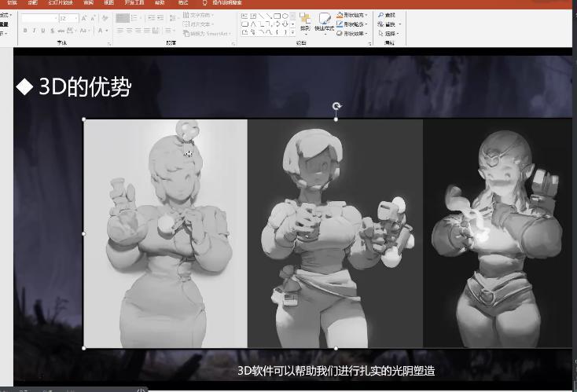Toggle text shadow S button
This screenshot has height=392, width=577.
[52, 31]
